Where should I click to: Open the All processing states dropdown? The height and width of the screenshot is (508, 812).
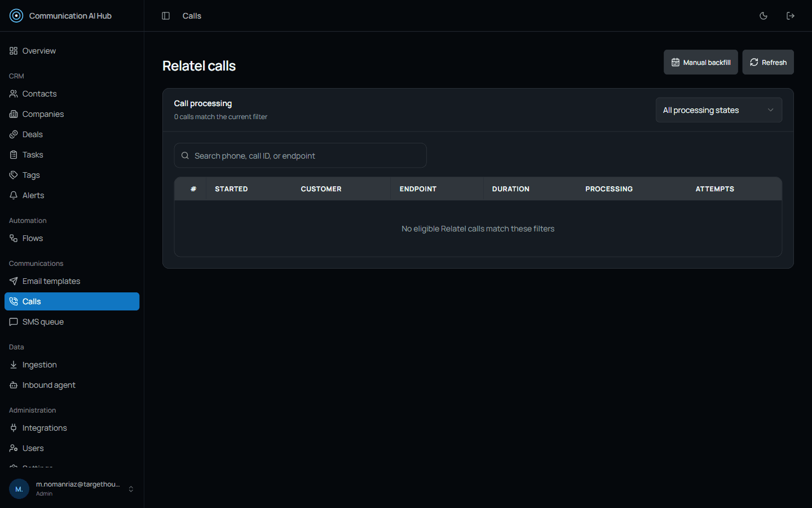(x=719, y=110)
